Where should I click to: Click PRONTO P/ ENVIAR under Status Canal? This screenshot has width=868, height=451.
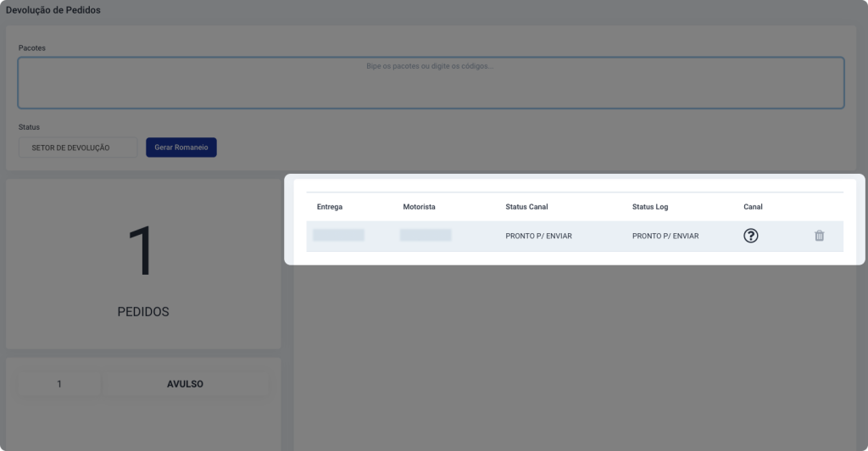click(538, 236)
